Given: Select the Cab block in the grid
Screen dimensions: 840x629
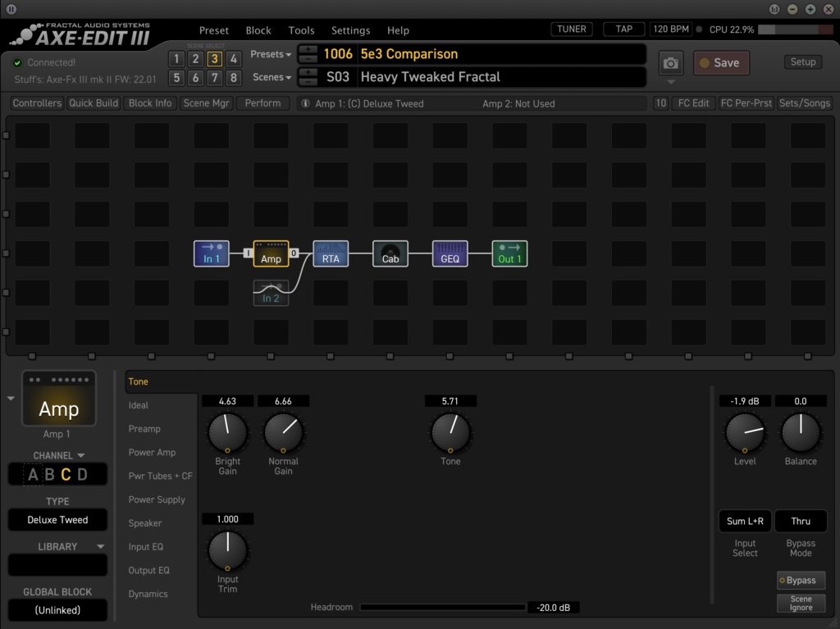Looking at the screenshot, I should [390, 253].
